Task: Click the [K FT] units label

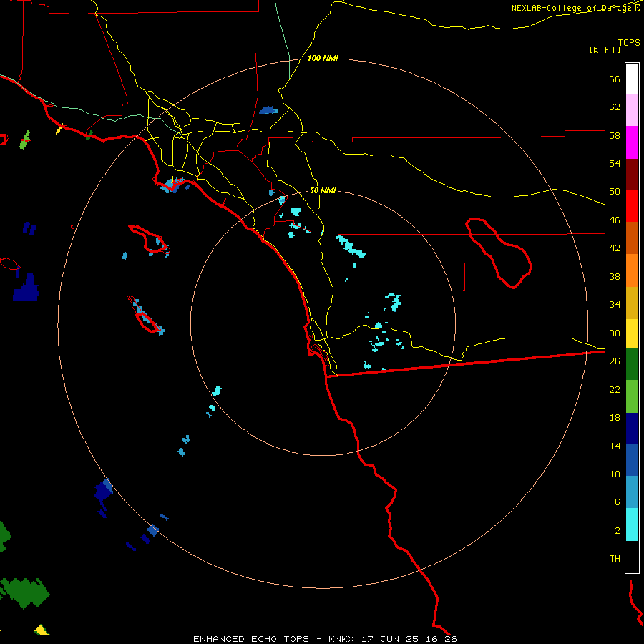Action: click(605, 49)
